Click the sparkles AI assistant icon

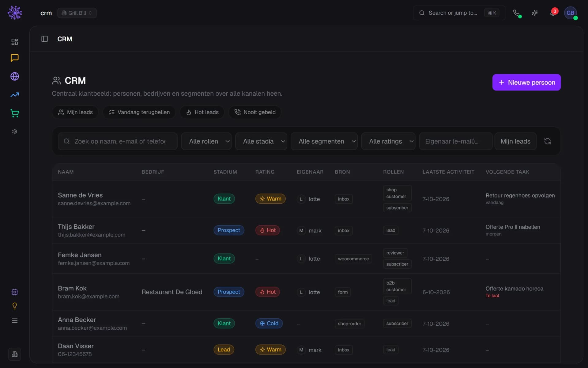pyautogui.click(x=535, y=13)
